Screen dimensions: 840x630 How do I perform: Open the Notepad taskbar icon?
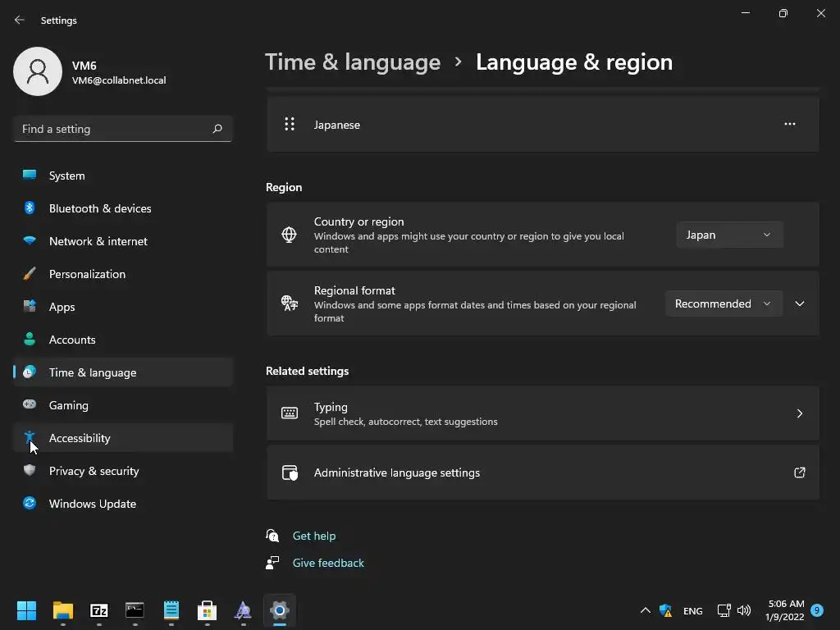[171, 610]
